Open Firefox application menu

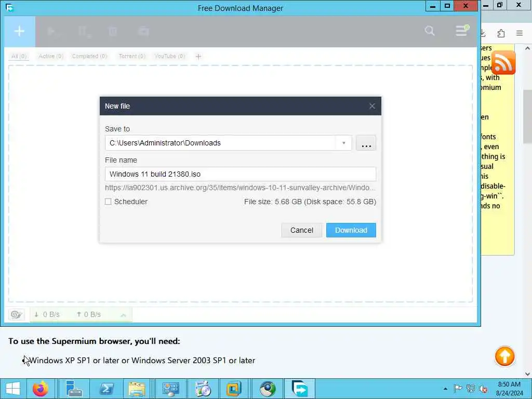coord(520,33)
